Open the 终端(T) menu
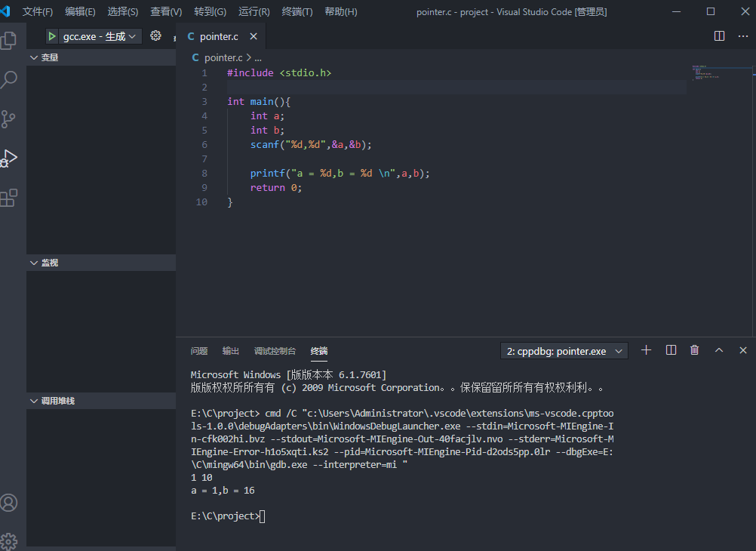 (297, 11)
